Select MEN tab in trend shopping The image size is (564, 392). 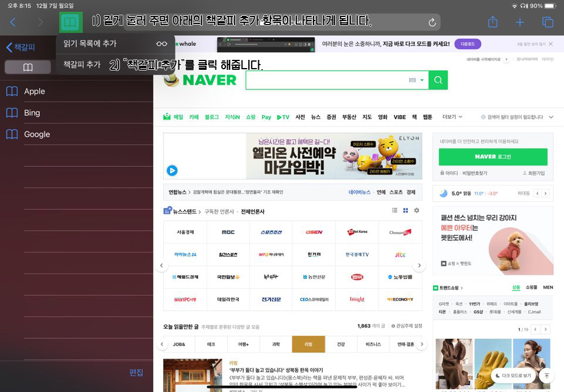click(x=548, y=288)
